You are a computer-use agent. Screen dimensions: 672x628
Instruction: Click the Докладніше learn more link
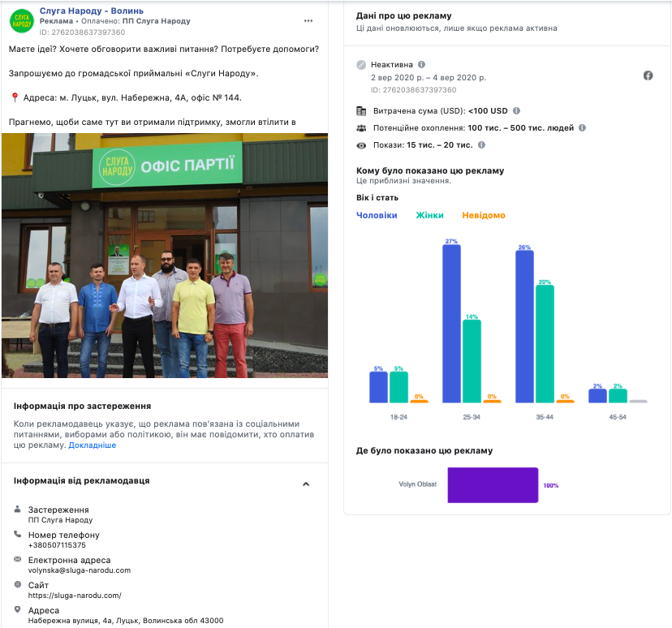click(92, 445)
